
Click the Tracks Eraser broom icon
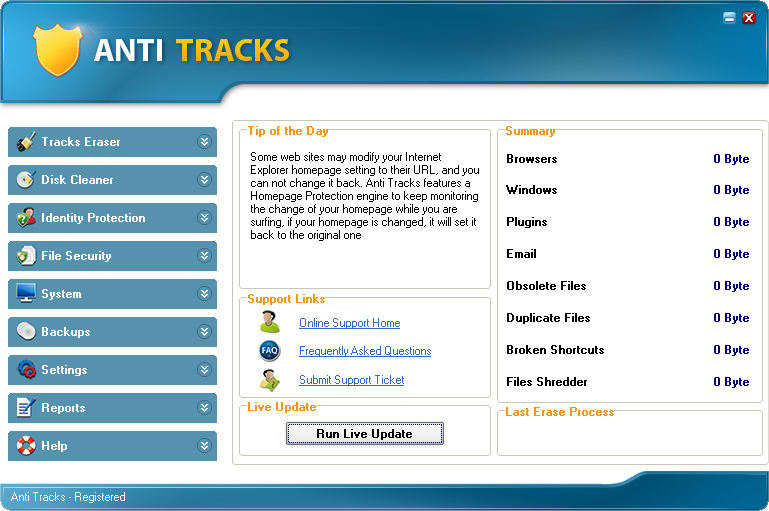point(26,142)
